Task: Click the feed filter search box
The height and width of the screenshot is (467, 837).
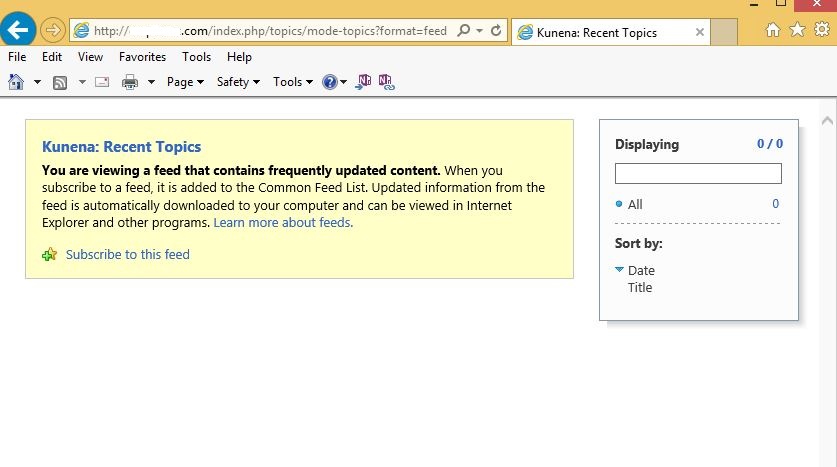Action: coord(698,173)
